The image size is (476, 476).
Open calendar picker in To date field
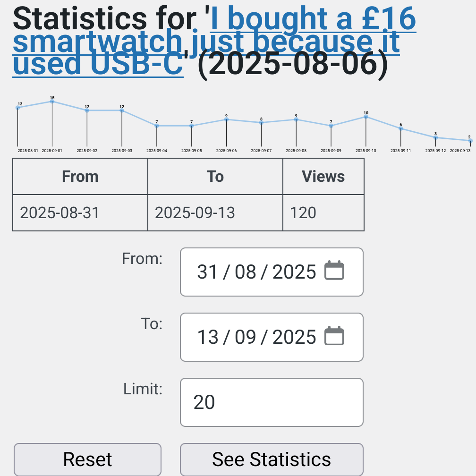(x=334, y=336)
